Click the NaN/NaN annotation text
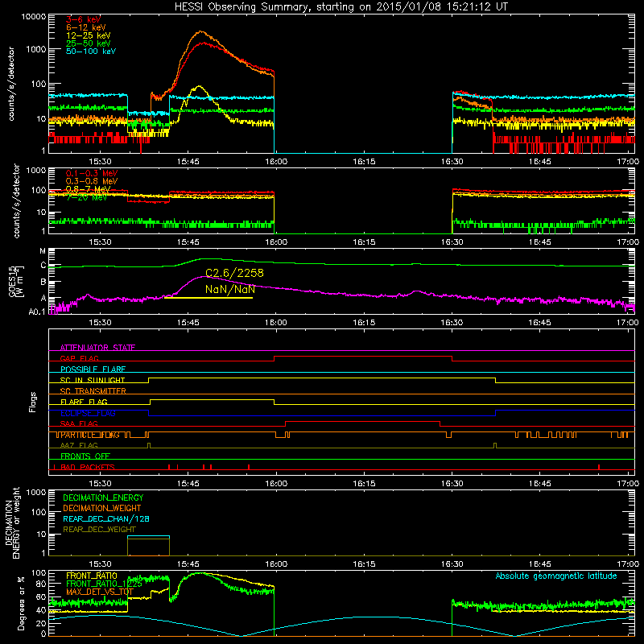This screenshot has height=644, width=644. (x=230, y=290)
